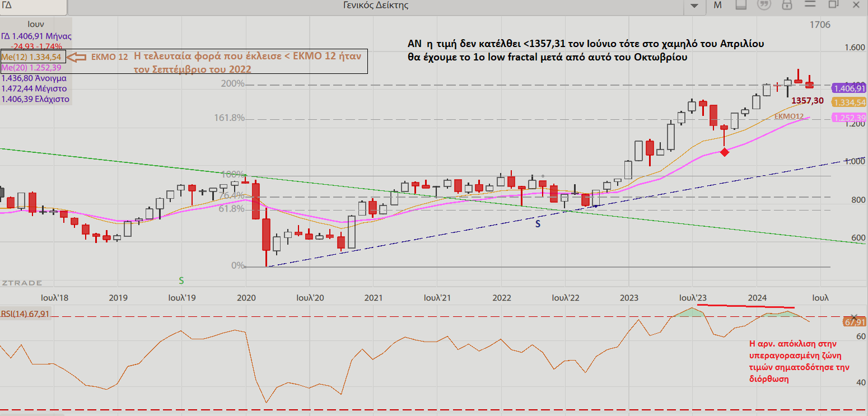Click the 1.600 price axis label
The image size is (868, 416).
(855, 48)
